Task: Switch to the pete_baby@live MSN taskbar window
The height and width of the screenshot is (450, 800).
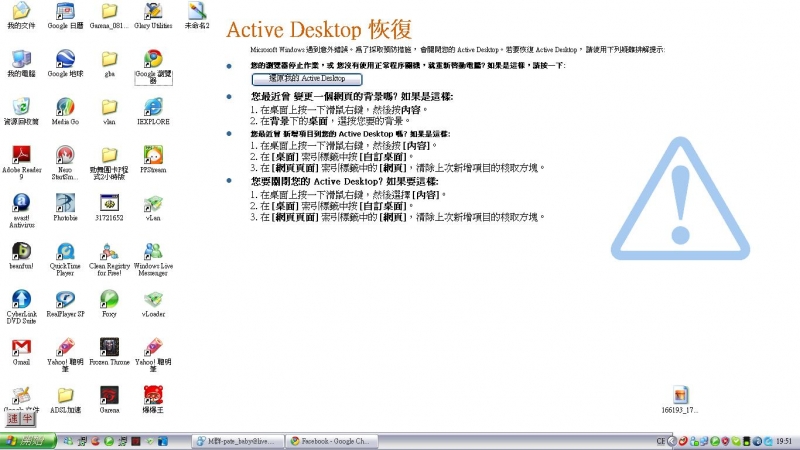Action: (x=238, y=441)
